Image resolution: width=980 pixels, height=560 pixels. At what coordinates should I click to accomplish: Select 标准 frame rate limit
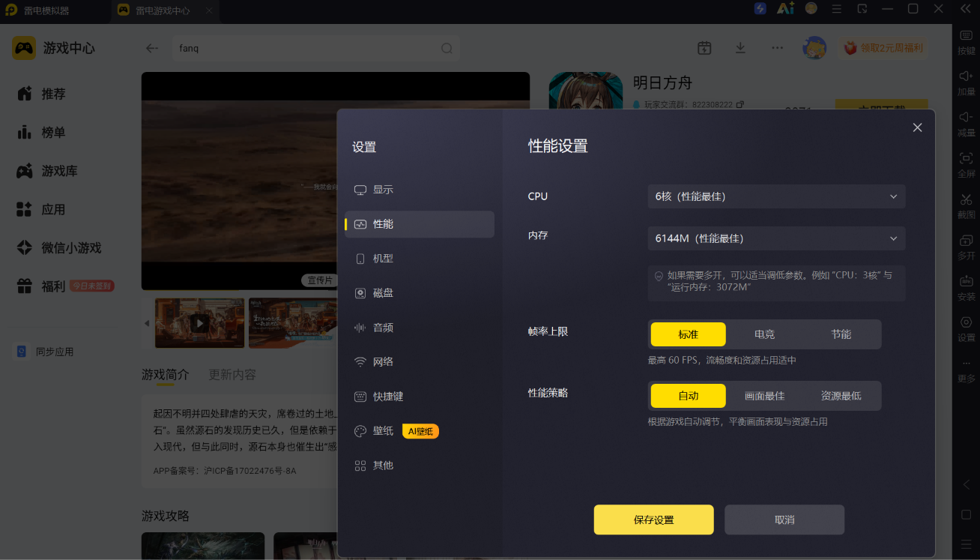pyautogui.click(x=689, y=334)
